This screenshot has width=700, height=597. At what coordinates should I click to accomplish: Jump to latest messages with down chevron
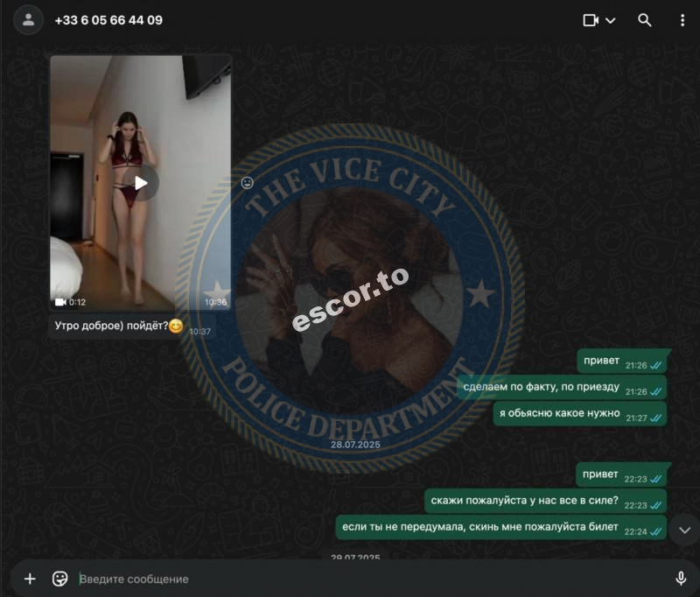(685, 530)
